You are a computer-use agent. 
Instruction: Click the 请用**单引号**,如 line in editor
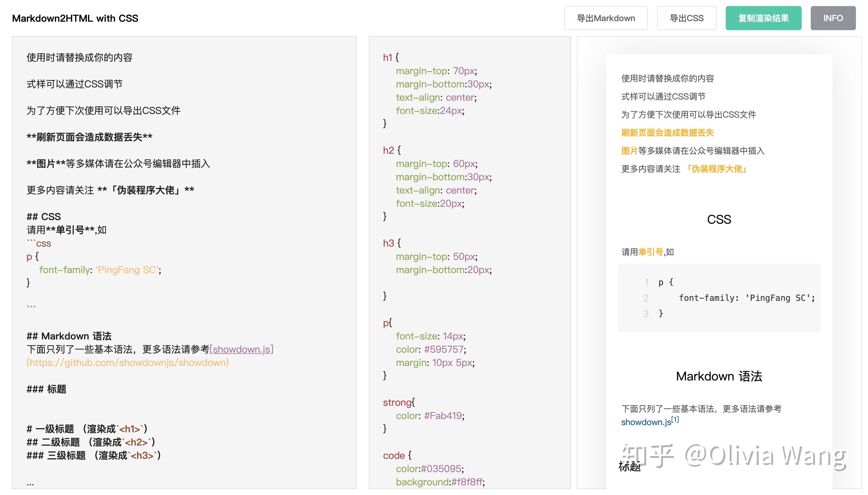(67, 230)
